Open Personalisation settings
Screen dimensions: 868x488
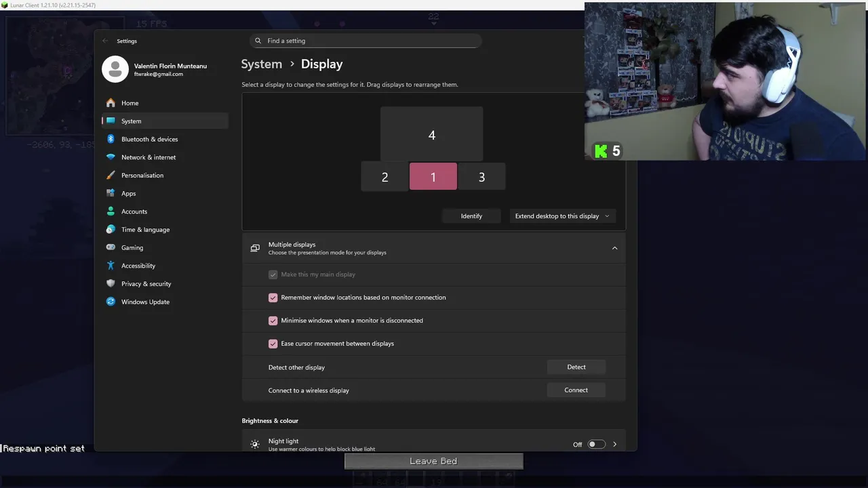pyautogui.click(x=165, y=175)
